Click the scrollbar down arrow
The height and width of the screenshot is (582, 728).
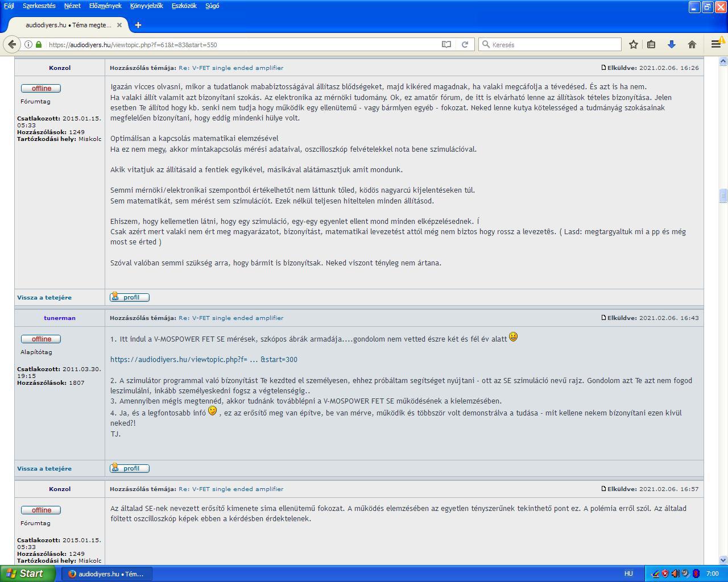723,560
